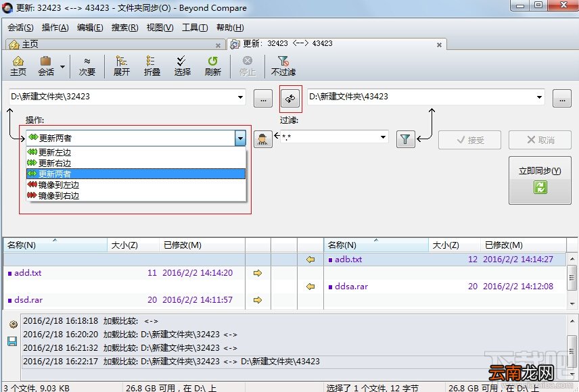Click the 取消 cancel button

coord(540,140)
